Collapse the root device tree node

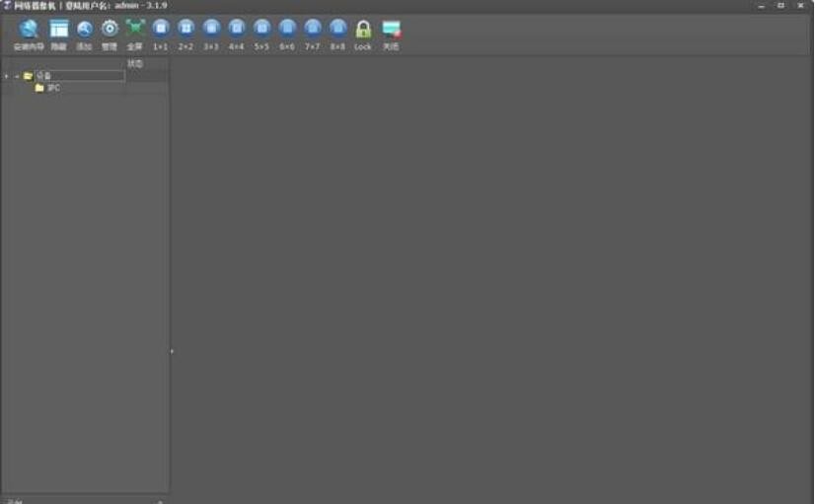tap(17, 76)
